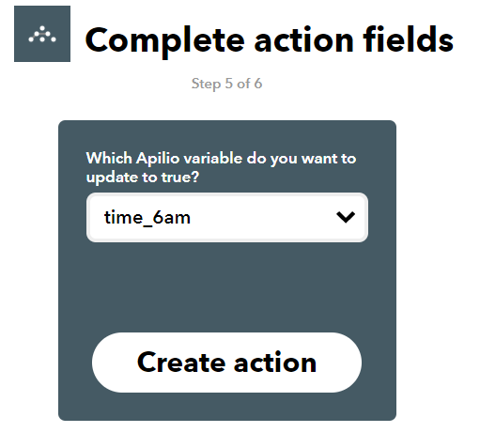480x448 pixels.
Task: Click the Apilio service logo icon
Action: [42, 34]
